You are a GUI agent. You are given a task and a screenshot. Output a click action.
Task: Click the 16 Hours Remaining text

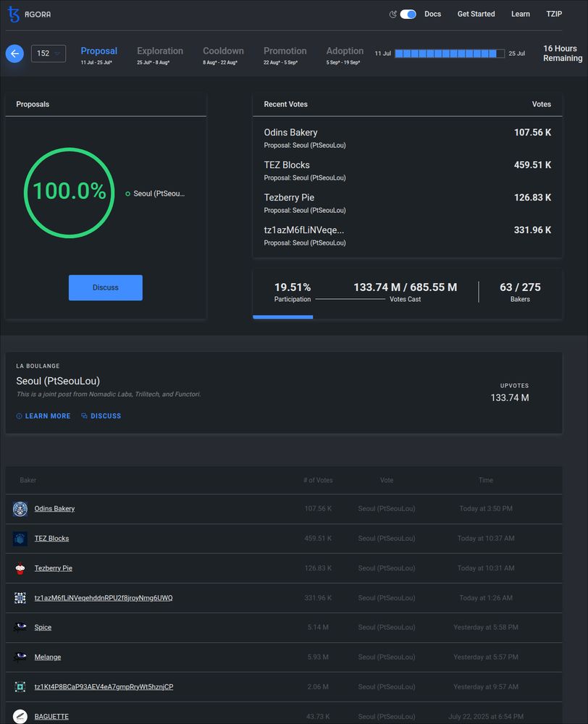(x=563, y=54)
